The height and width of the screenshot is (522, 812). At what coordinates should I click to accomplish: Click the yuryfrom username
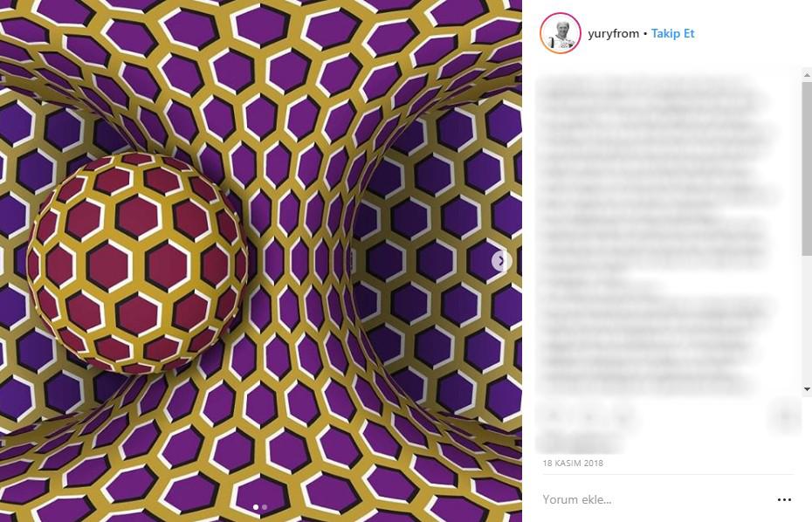(614, 34)
